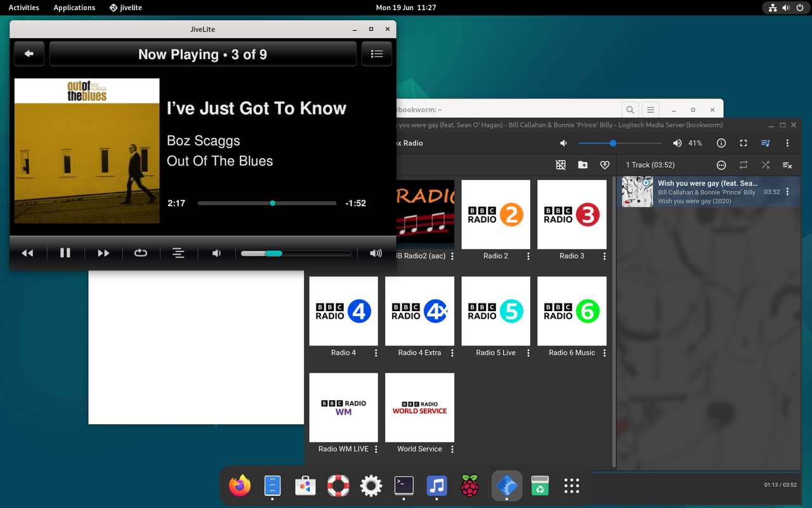Open Logitech Media Server main menu
Image resolution: width=812 pixels, height=508 pixels.
787,144
